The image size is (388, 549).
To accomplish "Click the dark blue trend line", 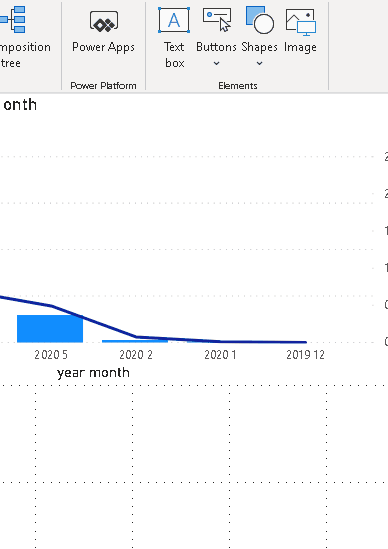I will (x=95, y=321).
